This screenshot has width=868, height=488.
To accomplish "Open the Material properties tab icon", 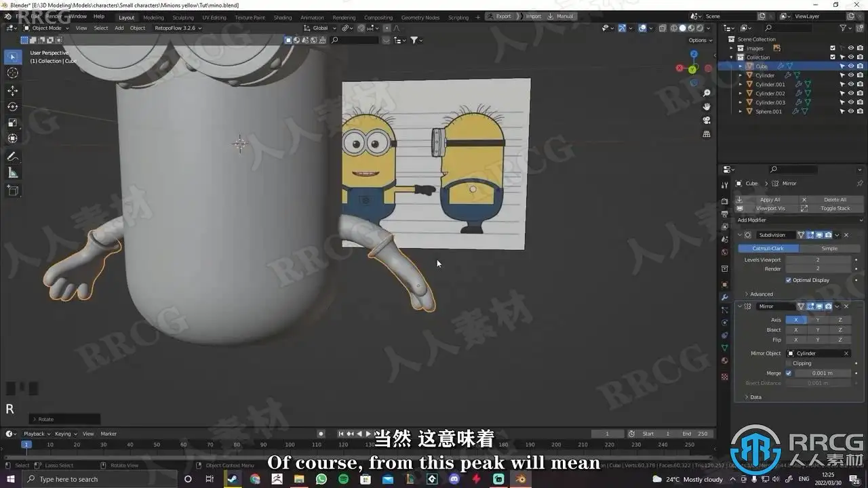I will pos(724,361).
